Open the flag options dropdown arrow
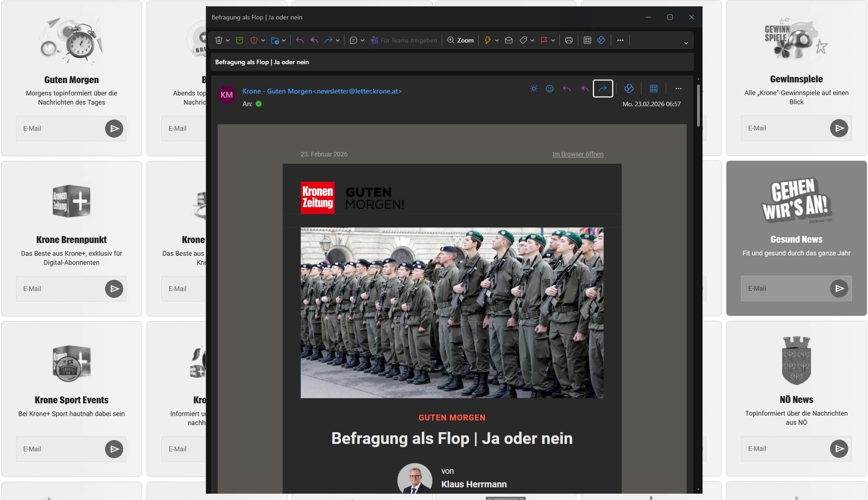Screen dimensions: 868x500 [553, 41]
